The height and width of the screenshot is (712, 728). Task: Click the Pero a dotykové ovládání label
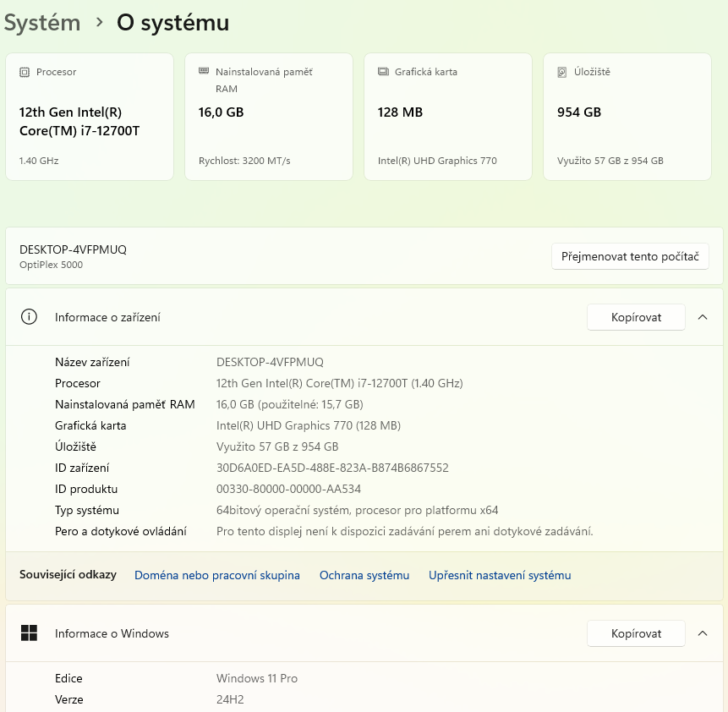pyautogui.click(x=121, y=531)
